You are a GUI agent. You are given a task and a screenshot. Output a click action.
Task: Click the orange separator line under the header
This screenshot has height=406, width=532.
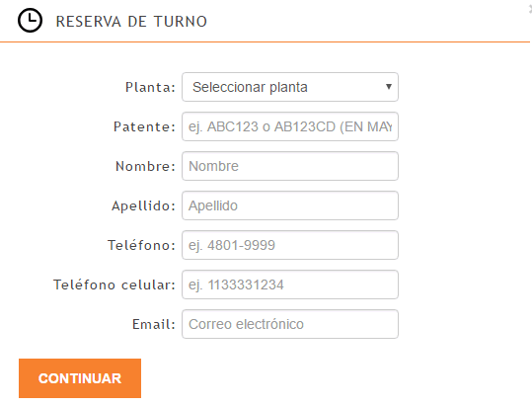pyautogui.click(x=265, y=42)
